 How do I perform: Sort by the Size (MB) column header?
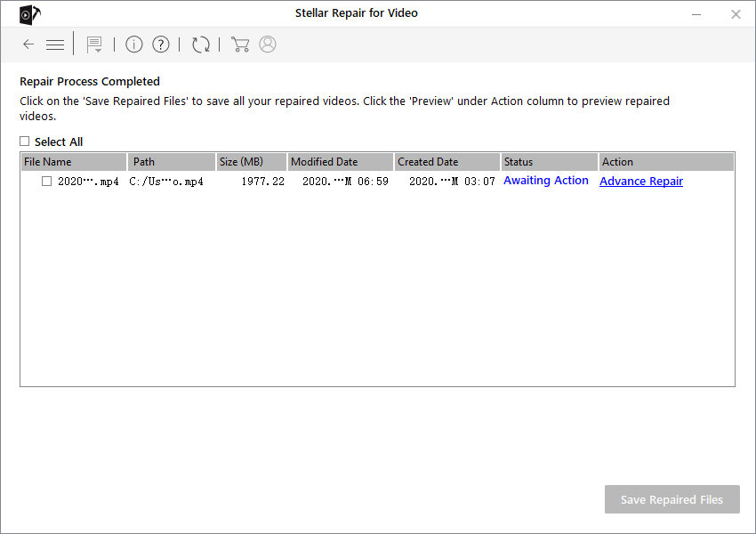click(252, 162)
